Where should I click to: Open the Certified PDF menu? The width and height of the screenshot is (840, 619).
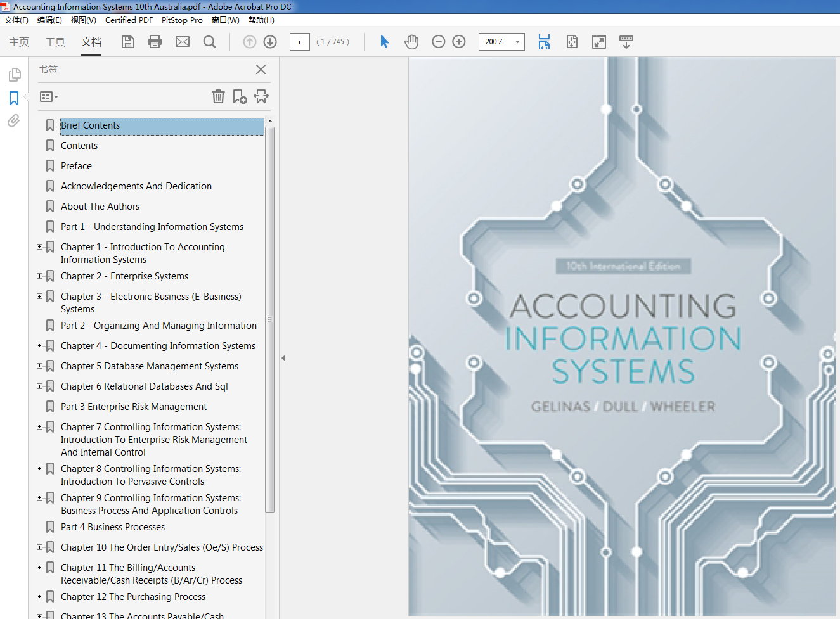pyautogui.click(x=129, y=20)
